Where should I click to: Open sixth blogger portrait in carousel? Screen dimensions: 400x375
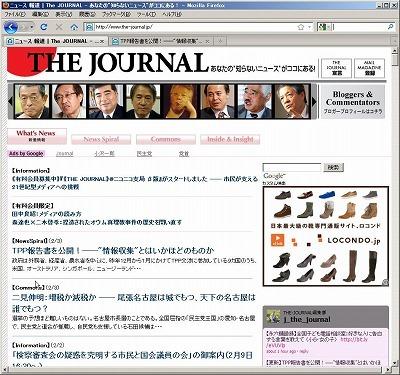(x=217, y=101)
